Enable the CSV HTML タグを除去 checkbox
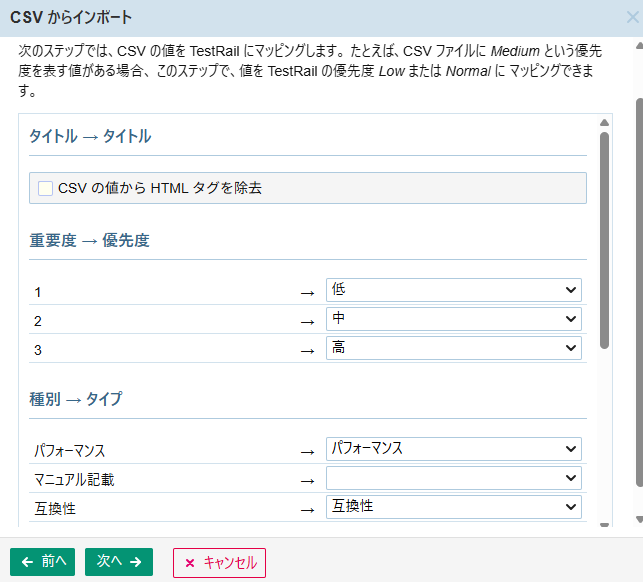 pos(45,188)
